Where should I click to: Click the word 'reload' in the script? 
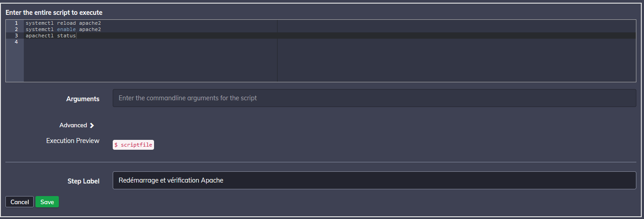[66, 23]
